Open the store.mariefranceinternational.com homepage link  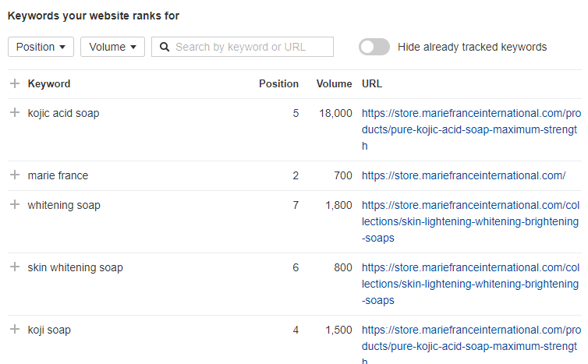pos(463,175)
